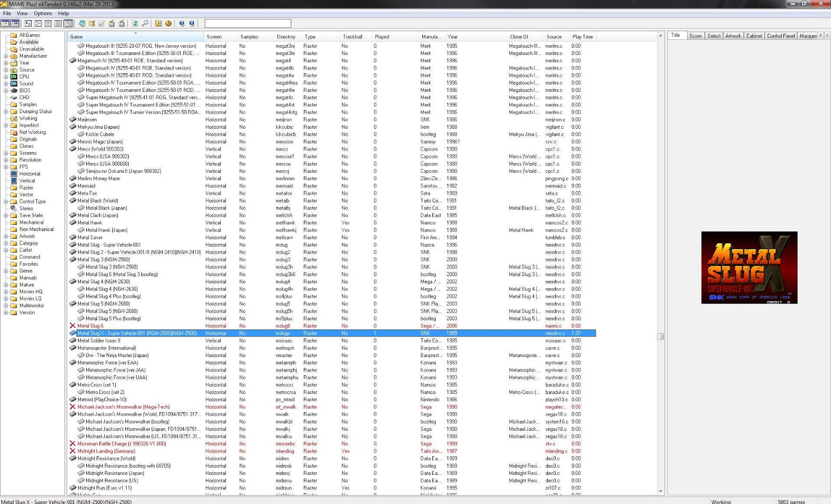Expand the Genre folder node
The image size is (831, 504).
click(x=6, y=271)
